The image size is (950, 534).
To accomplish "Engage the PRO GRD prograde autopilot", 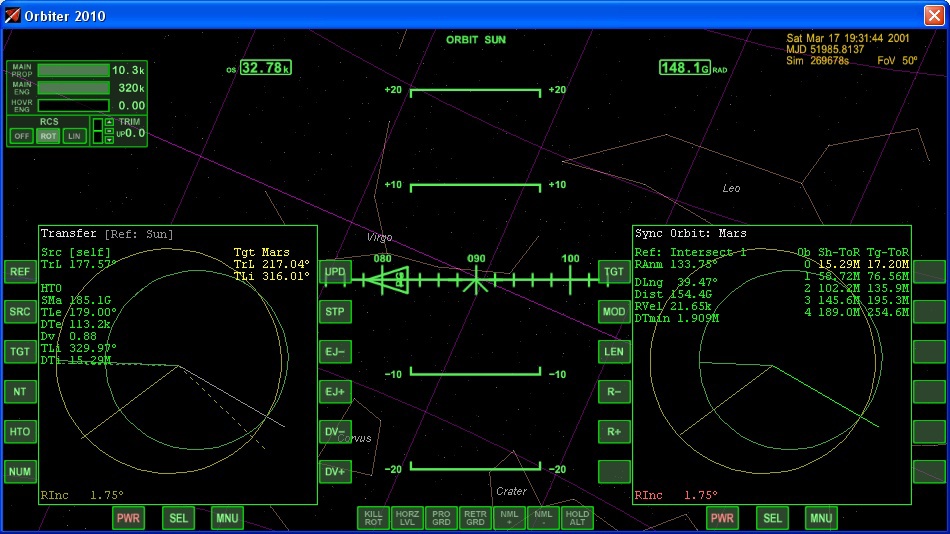I will pyautogui.click(x=441, y=518).
